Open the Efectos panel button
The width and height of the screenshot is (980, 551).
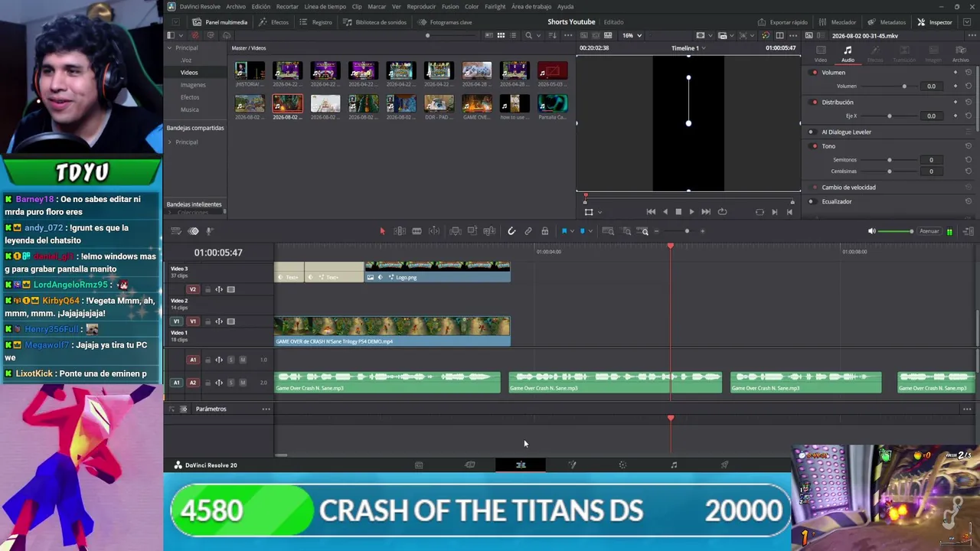274,22
